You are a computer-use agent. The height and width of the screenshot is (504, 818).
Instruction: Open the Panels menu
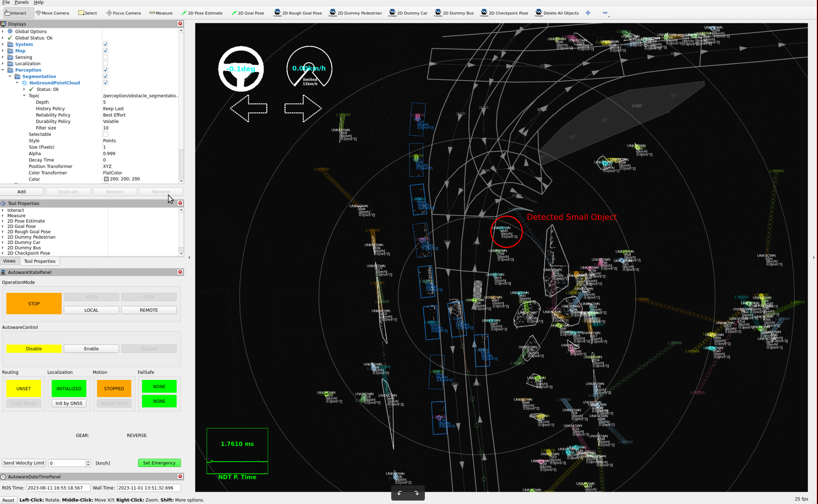click(21, 2)
